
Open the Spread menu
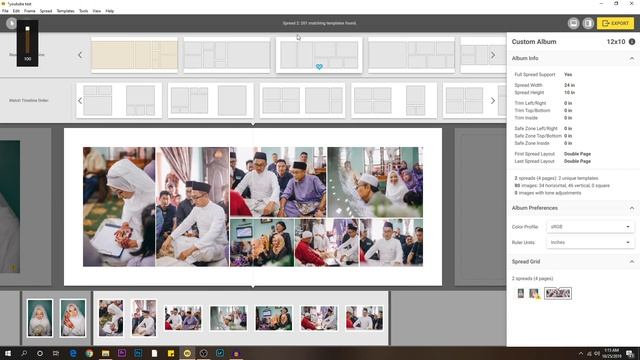(46, 11)
